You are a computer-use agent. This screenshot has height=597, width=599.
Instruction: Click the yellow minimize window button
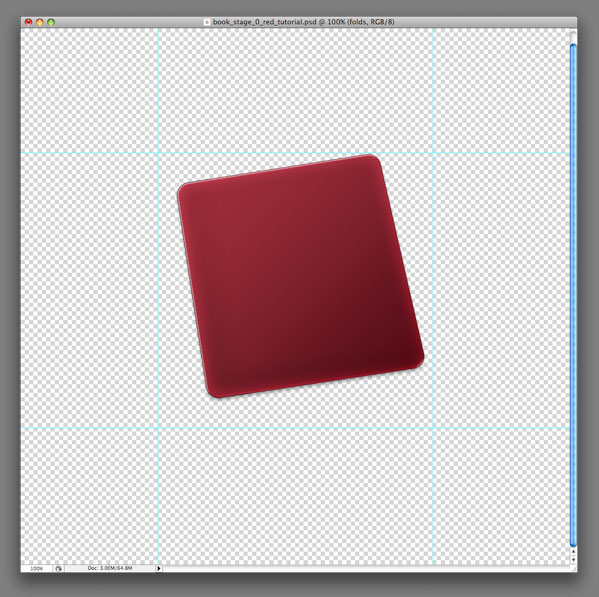[x=40, y=22]
